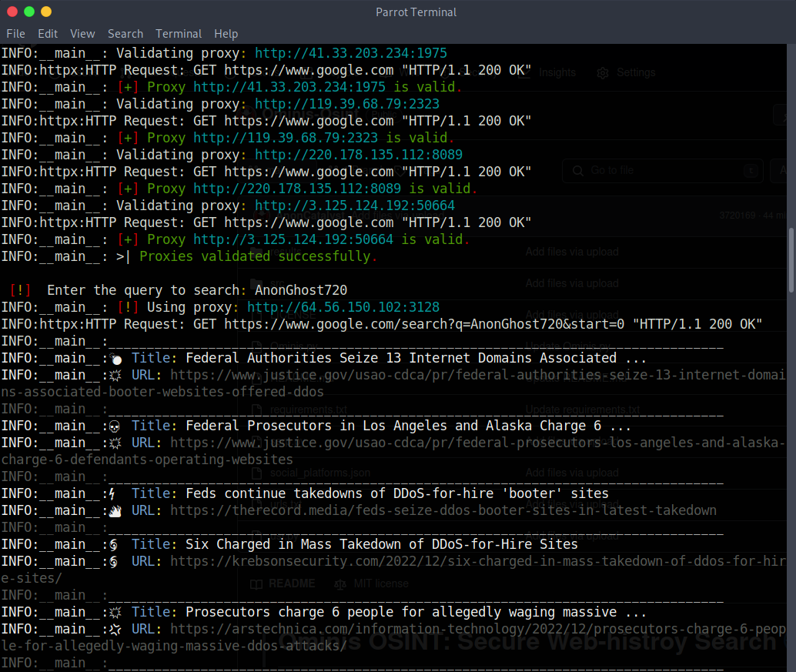Click the terminal vertical scrollbar thumb
Viewport: 796px width, 672px height.
(x=791, y=260)
